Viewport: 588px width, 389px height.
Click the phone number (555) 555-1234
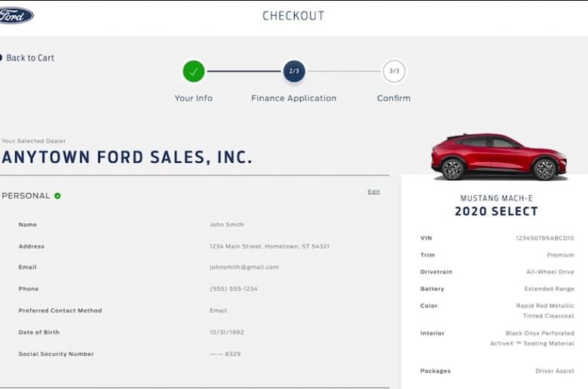(233, 289)
